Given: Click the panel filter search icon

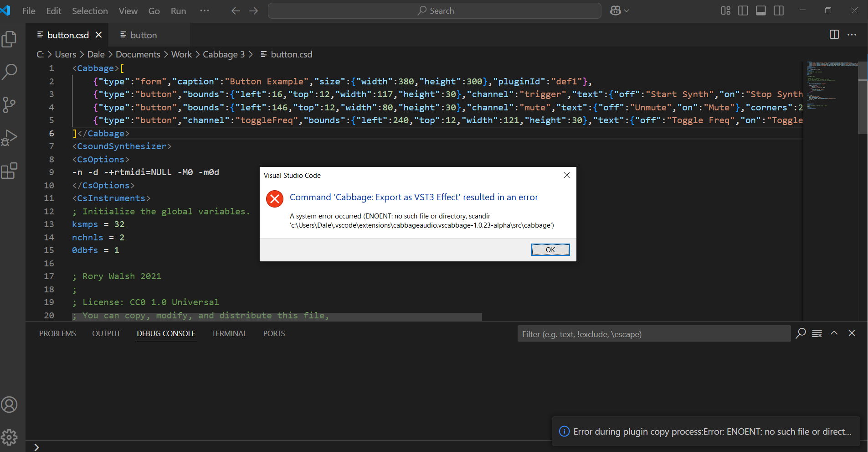Looking at the screenshot, I should click(x=801, y=333).
